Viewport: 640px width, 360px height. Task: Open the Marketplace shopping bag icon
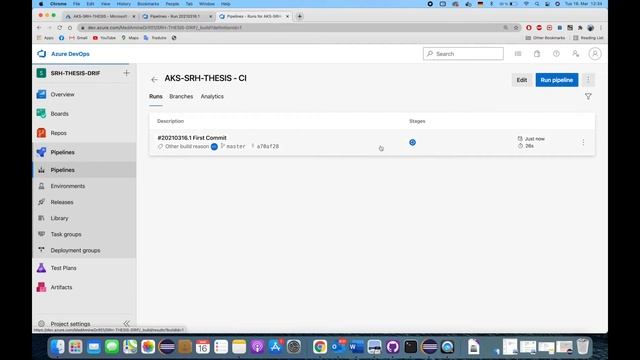(x=537, y=54)
